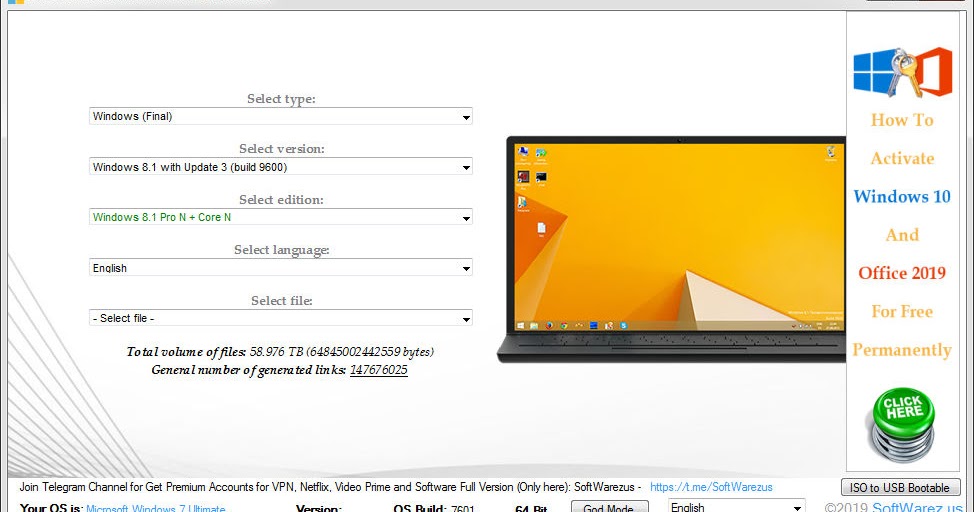The width and height of the screenshot is (974, 512).
Task: Open the Select language dropdown
Action: [x=280, y=268]
